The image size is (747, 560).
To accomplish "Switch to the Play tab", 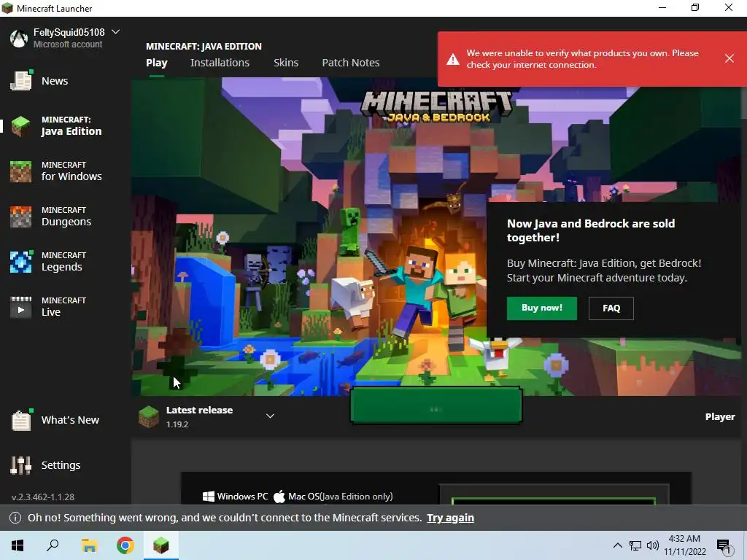I will point(157,63).
